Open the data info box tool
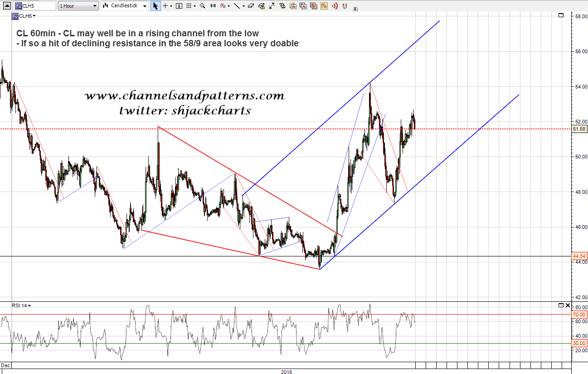The image size is (588, 374). coord(179,6)
